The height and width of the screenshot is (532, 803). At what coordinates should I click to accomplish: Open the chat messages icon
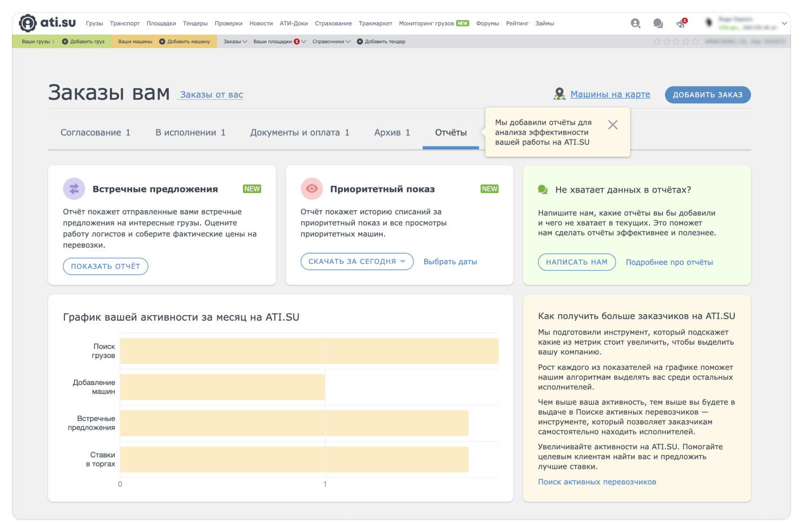(658, 23)
